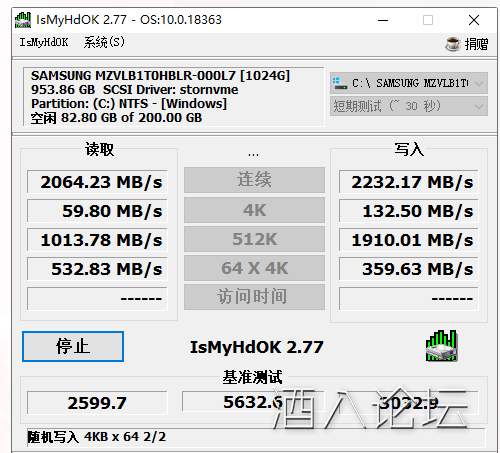Click the 连续 sequential test button
The width and height of the screenshot is (500, 453).
(254, 180)
